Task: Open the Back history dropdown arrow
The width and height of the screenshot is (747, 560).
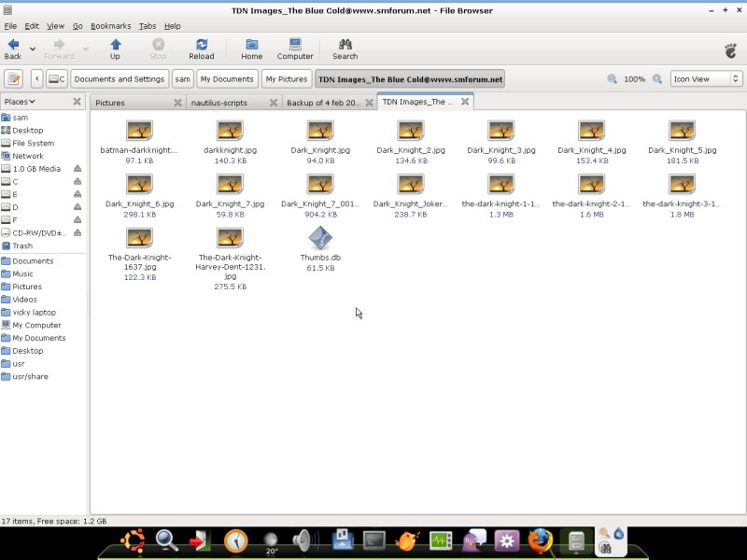Action: click(x=33, y=49)
